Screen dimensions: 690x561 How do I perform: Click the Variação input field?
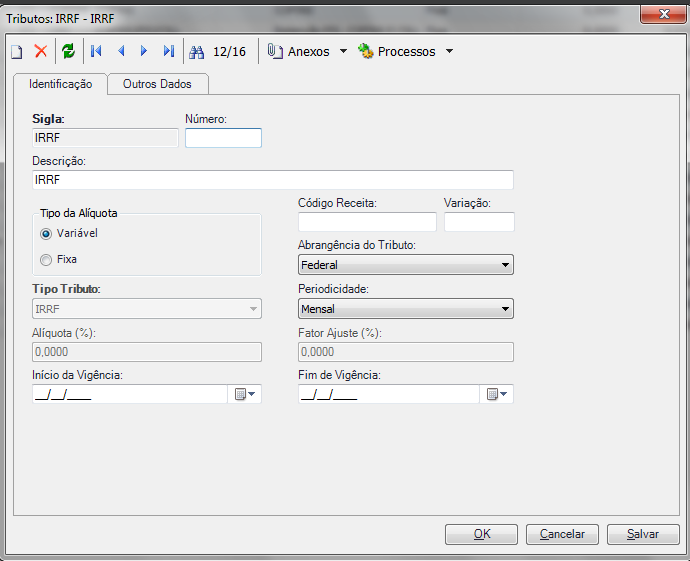coord(479,222)
